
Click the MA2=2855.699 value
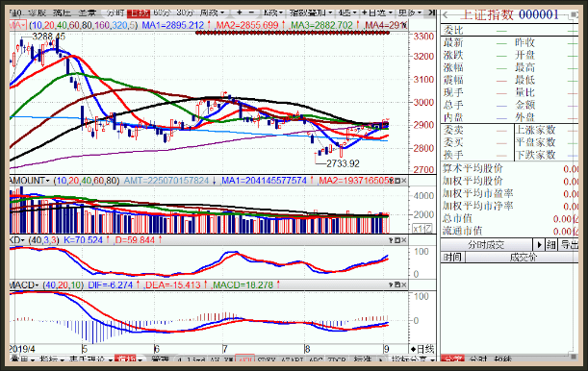pyautogui.click(x=246, y=25)
